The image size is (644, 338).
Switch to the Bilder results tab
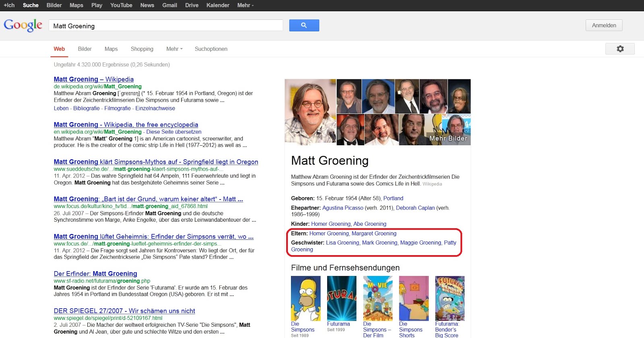pos(85,49)
